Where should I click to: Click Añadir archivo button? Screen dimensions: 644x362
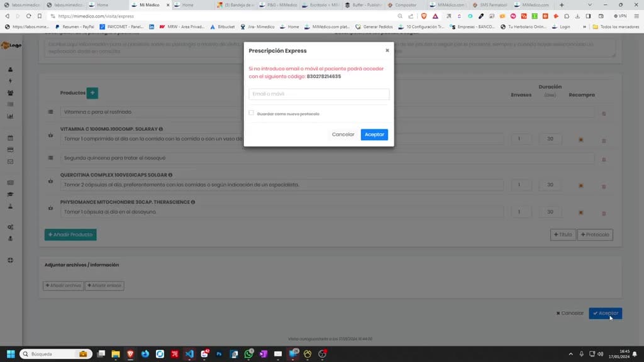point(64,286)
